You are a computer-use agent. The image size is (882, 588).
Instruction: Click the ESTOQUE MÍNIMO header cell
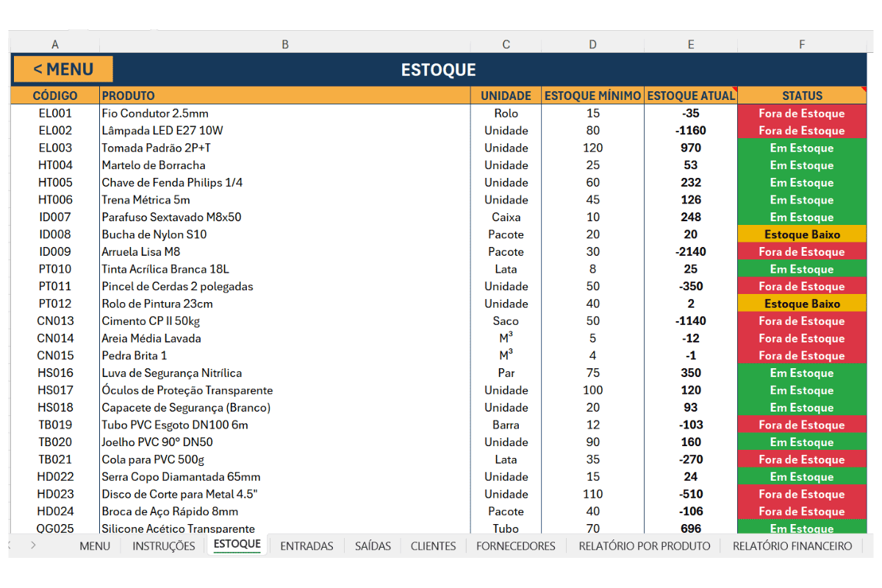click(x=593, y=96)
